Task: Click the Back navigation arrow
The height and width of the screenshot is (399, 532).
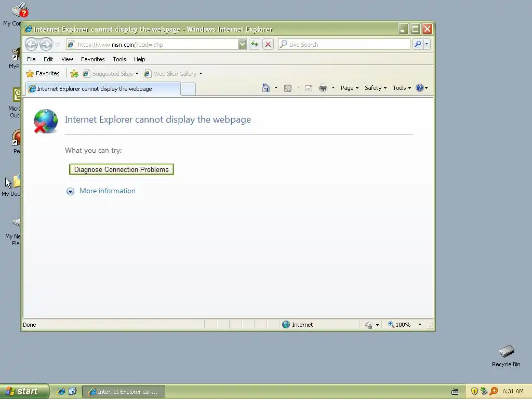Action: click(31, 45)
